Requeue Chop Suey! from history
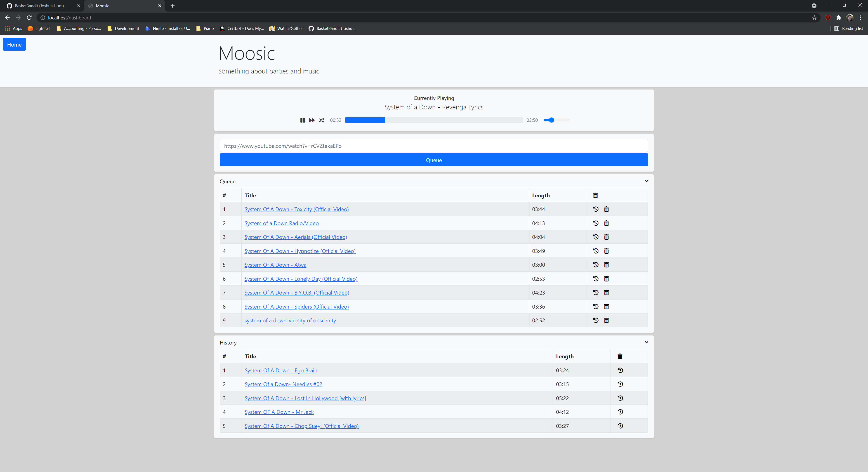Viewport: 868px width, 472px height. [620, 426]
